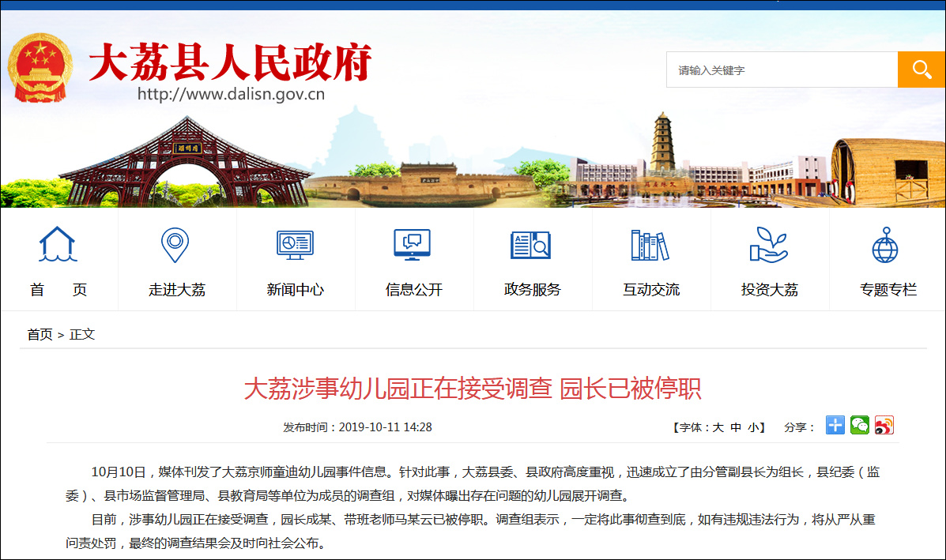The height and width of the screenshot is (560, 946).
Task: Click the paragraph beginning 10月10日
Action: click(473, 484)
